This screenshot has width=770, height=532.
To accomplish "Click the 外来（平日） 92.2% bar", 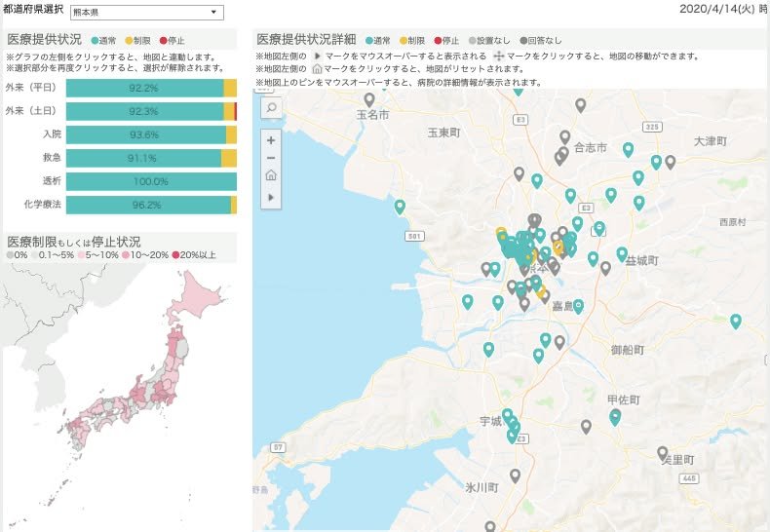I will (x=144, y=88).
